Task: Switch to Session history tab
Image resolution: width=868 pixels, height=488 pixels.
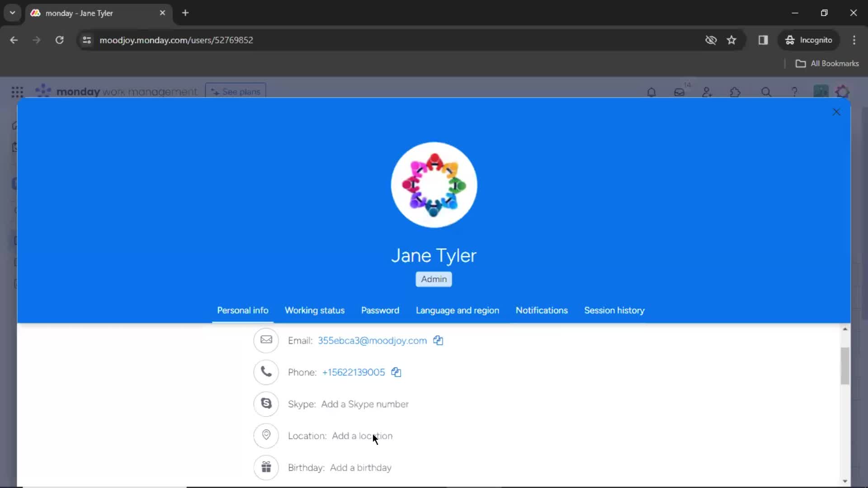Action: 614,310
